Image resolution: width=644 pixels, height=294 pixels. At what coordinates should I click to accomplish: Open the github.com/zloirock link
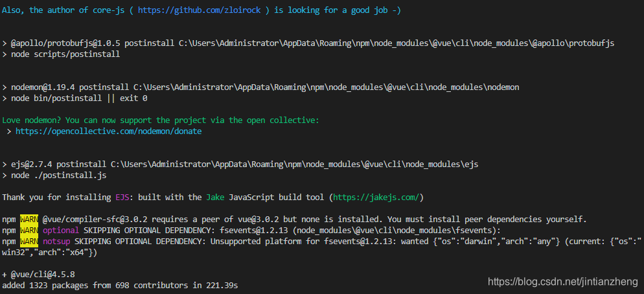(199, 10)
